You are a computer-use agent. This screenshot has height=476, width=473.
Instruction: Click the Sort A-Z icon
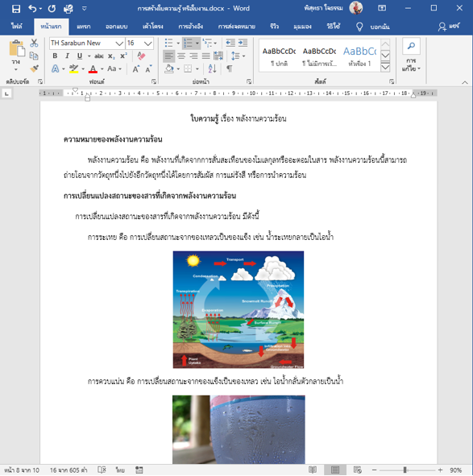click(x=212, y=68)
